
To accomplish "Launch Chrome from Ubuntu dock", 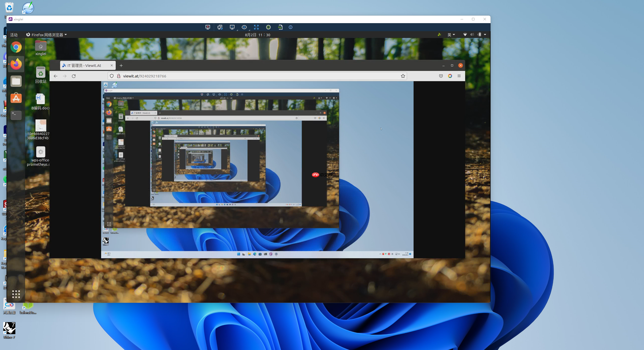I will click(x=16, y=47).
